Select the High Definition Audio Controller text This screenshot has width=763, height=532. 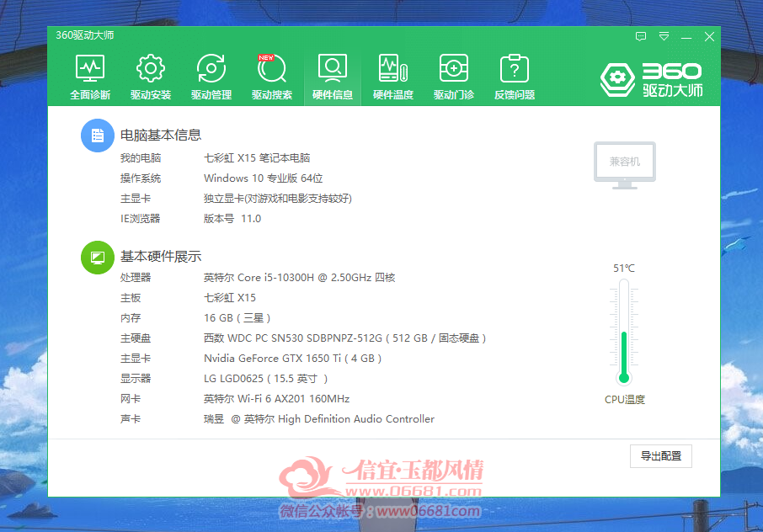(x=318, y=419)
